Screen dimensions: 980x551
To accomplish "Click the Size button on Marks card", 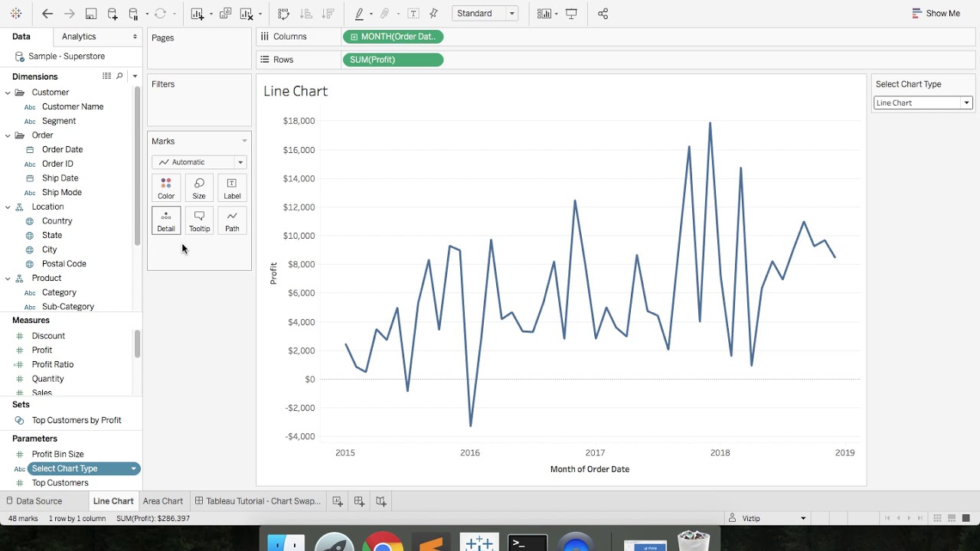I will point(199,188).
